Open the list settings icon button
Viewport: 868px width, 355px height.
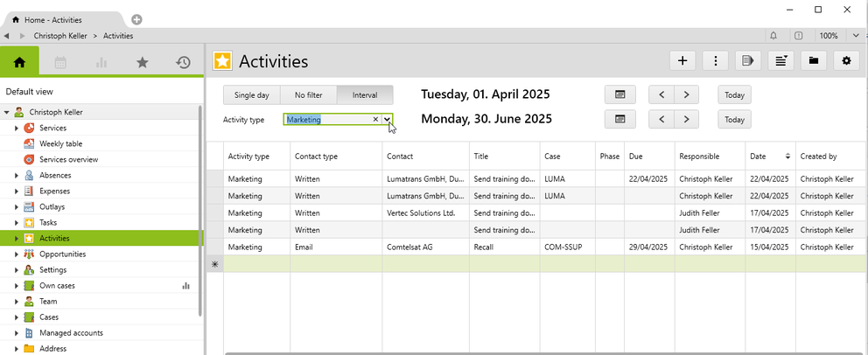[x=781, y=61]
